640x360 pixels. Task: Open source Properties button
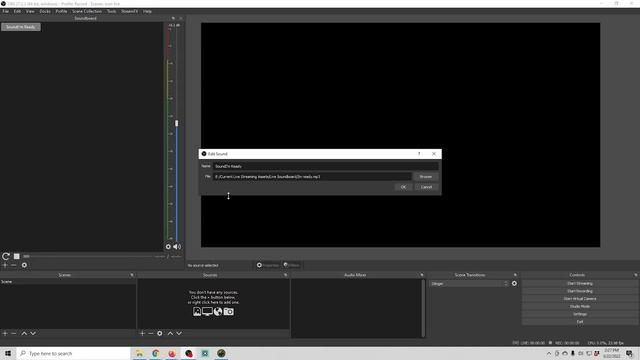268,265
